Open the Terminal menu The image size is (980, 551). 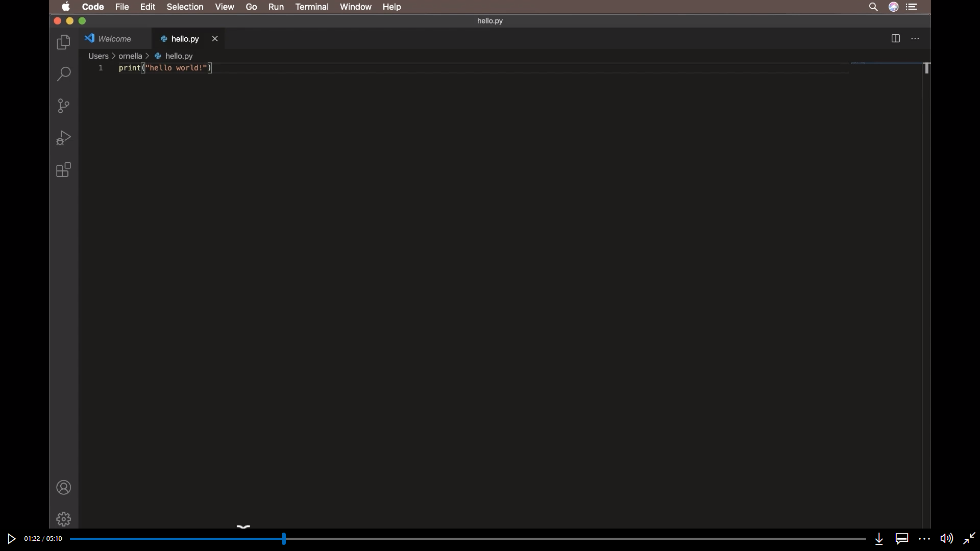[311, 7]
